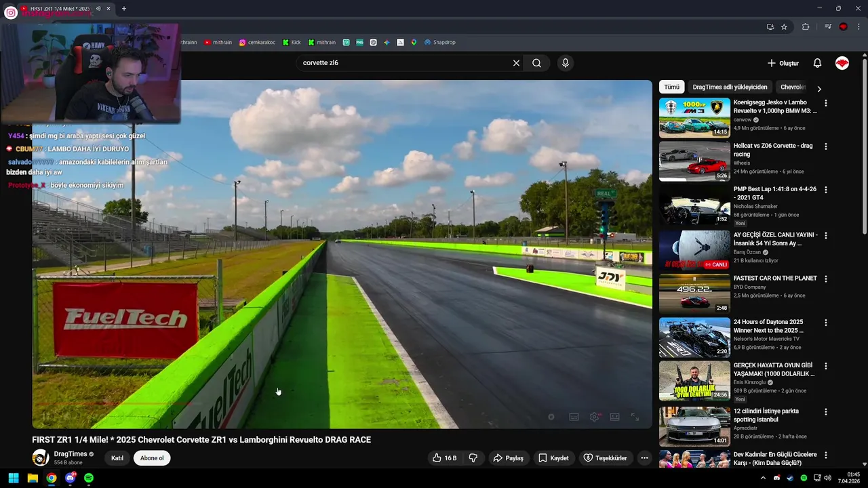This screenshot has width=868, height=488.
Task: Open Chrome extensions puzzle icon
Action: pyautogui.click(x=806, y=26)
